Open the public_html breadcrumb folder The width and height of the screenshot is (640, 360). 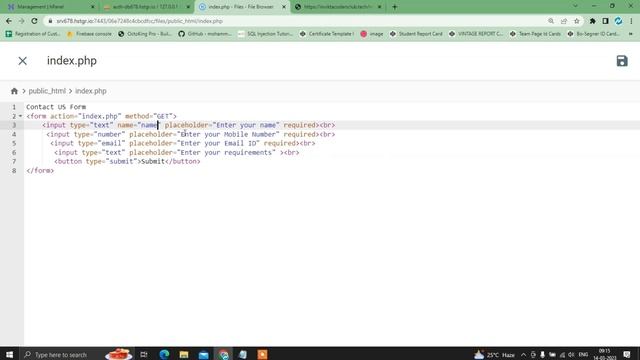[x=47, y=91]
